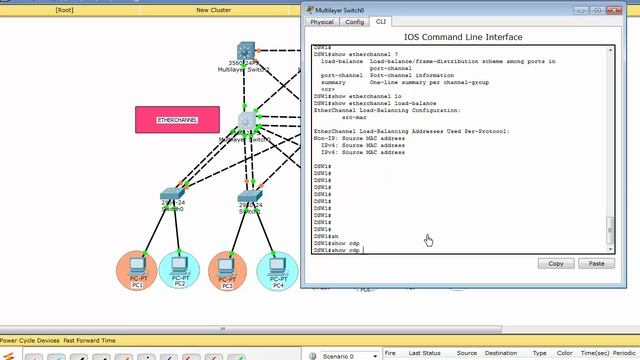Click the CLI scrollbar up arrow

coord(610,50)
